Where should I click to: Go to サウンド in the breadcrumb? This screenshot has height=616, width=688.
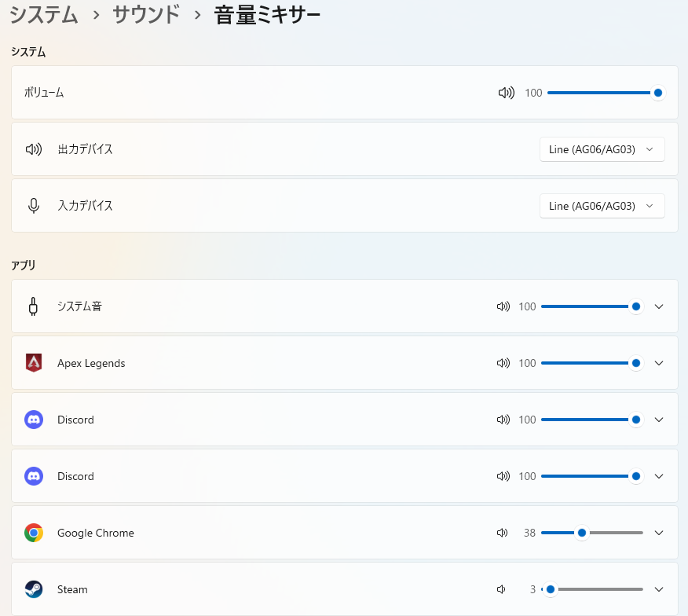click(x=146, y=15)
